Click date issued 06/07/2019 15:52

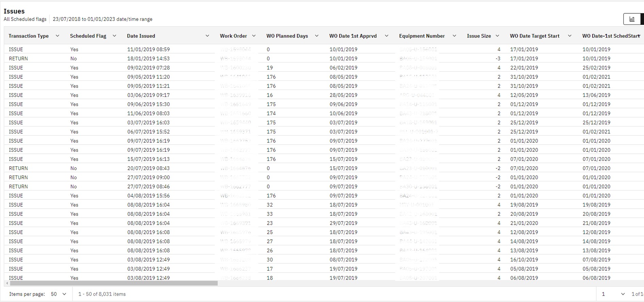point(148,132)
